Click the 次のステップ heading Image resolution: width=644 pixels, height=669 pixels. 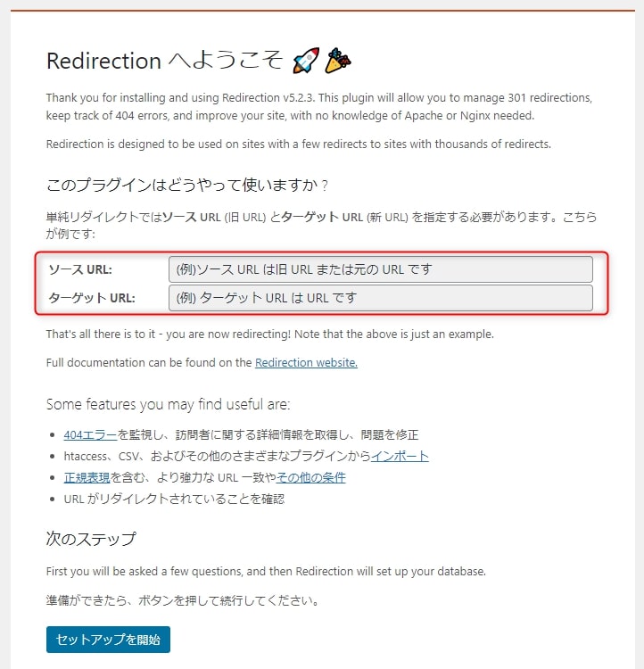click(x=91, y=539)
